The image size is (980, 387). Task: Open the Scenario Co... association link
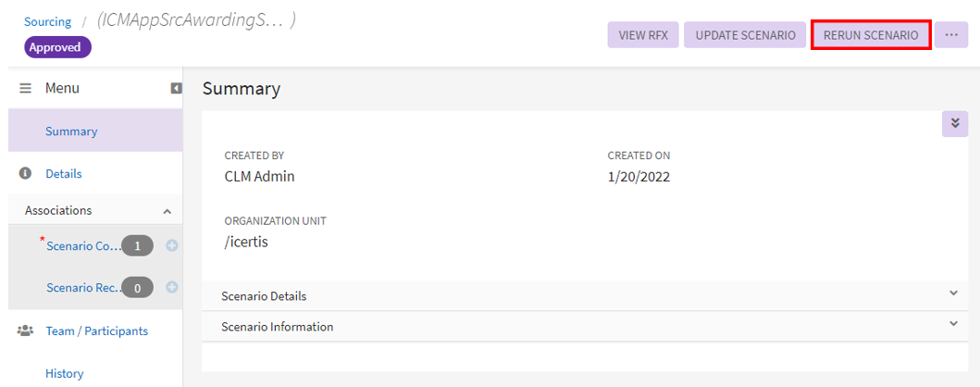(83, 245)
